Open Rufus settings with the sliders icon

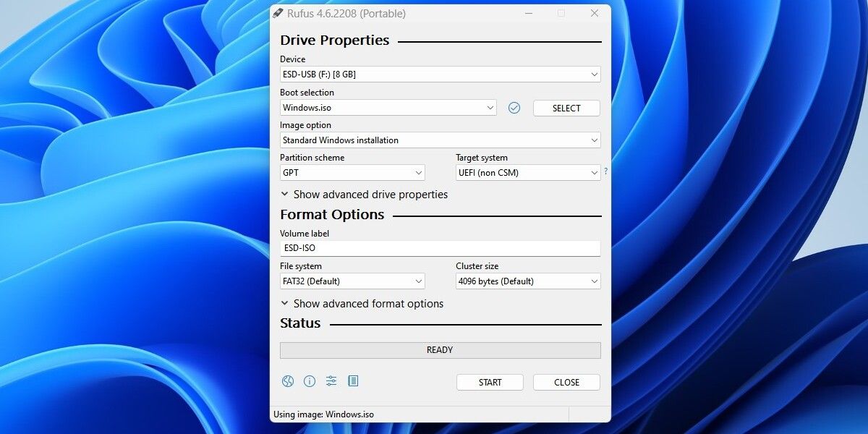[x=331, y=381]
